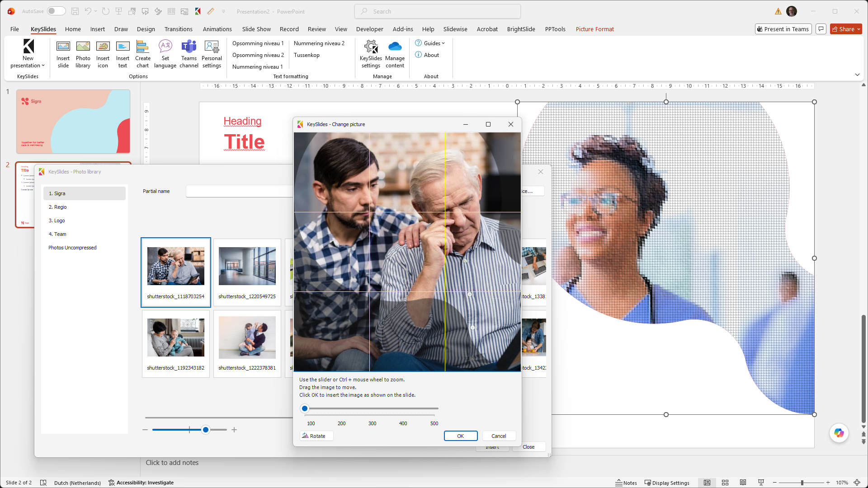Screen dimensions: 868x488
Task: Open the Home ribbon tab
Action: pyautogui.click(x=73, y=29)
